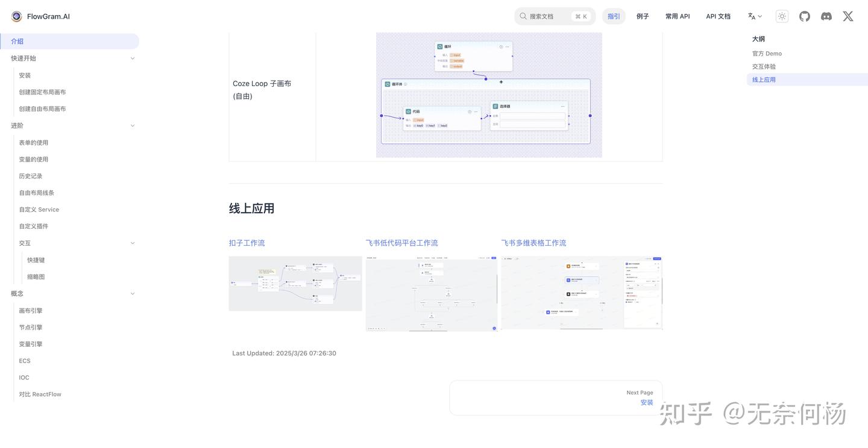Image resolution: width=868 pixels, height=448 pixels.
Task: Open the X (Twitter) profile icon
Action: (x=847, y=15)
